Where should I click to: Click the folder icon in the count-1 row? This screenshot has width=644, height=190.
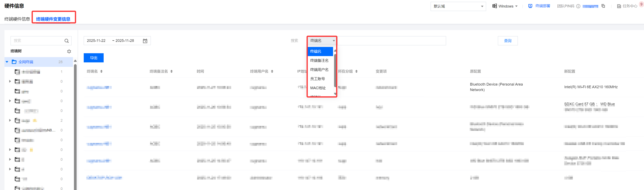coord(17,72)
